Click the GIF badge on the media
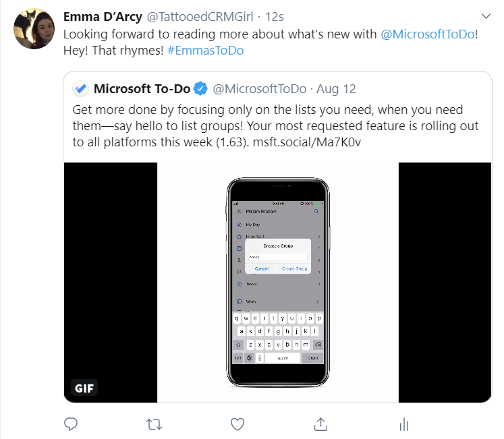 (x=84, y=388)
